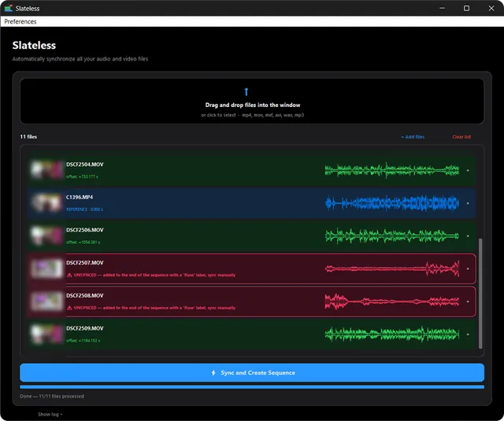Select file name 'DSCF2504.MOV'
This screenshot has width=504, height=421.
[85, 164]
